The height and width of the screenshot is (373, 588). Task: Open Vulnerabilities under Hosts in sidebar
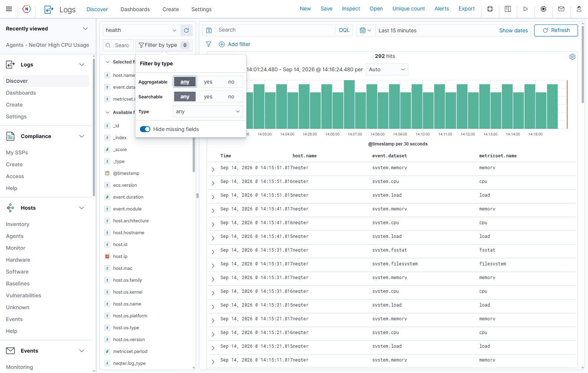tap(24, 295)
